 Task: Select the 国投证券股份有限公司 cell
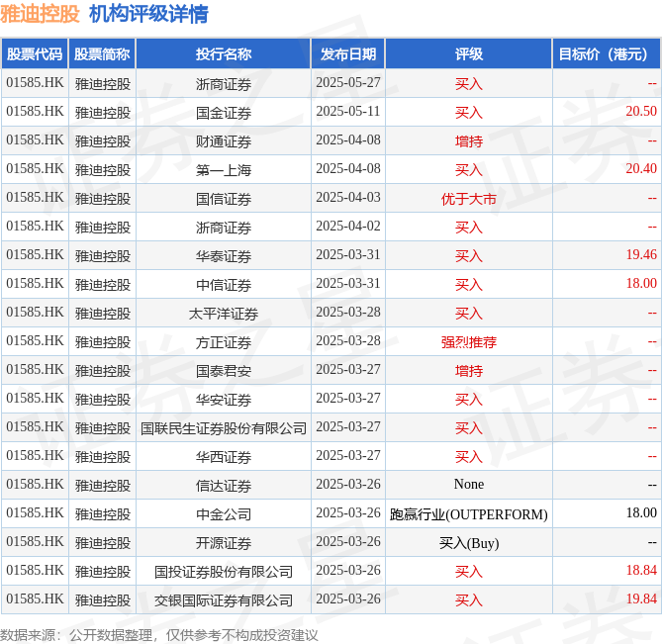click(x=224, y=572)
